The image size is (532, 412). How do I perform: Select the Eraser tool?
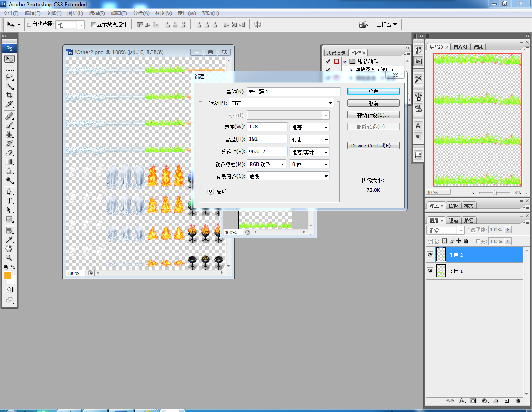(9, 152)
